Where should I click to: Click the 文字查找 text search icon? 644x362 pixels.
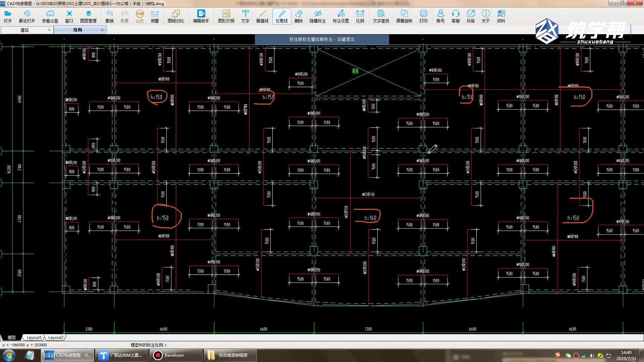pos(381,16)
